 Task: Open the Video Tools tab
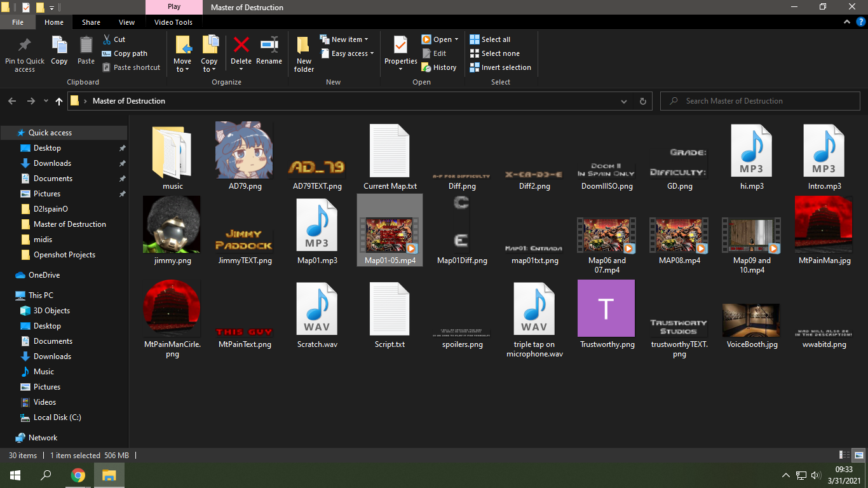tap(173, 22)
